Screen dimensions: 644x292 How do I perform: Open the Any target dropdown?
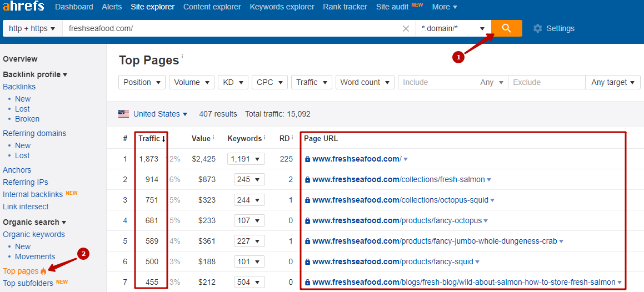(613, 82)
